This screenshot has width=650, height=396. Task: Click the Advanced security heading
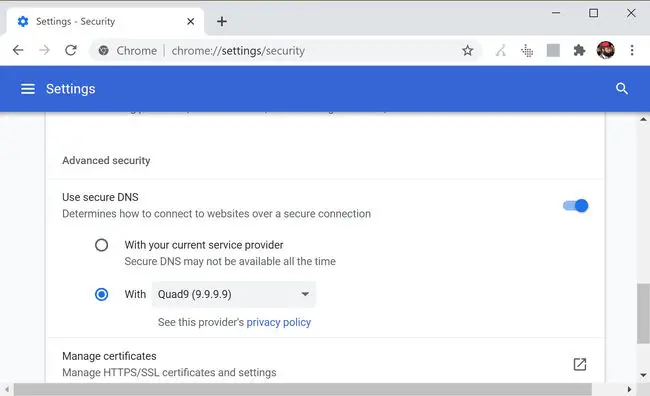(x=106, y=160)
